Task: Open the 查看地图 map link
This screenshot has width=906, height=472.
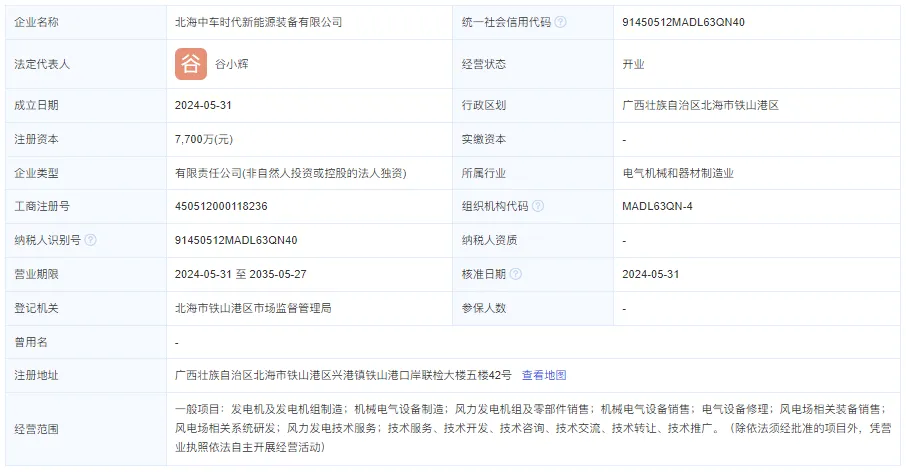Action: (x=544, y=376)
